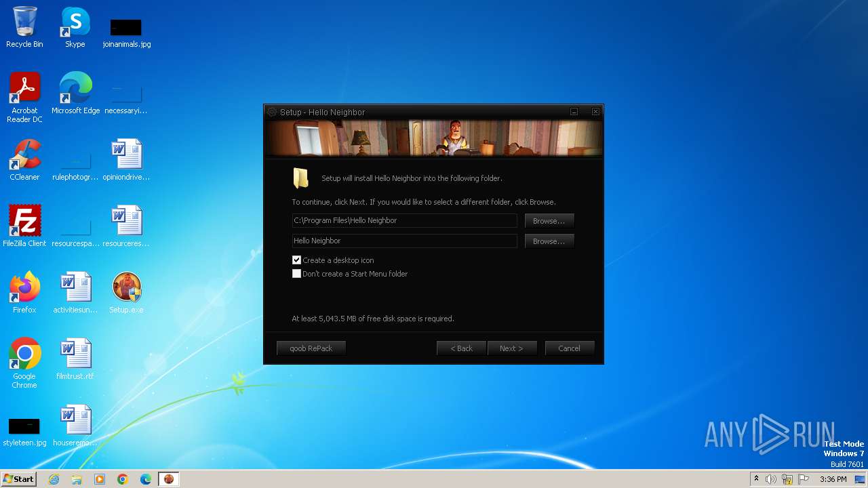Select the CCleaner desktop shortcut

click(x=24, y=160)
